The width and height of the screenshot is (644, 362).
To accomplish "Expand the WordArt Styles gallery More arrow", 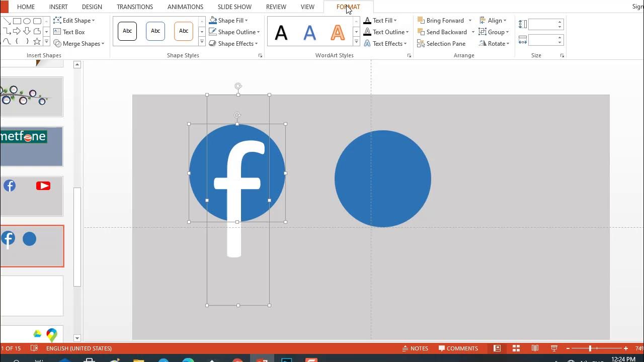I will click(356, 41).
